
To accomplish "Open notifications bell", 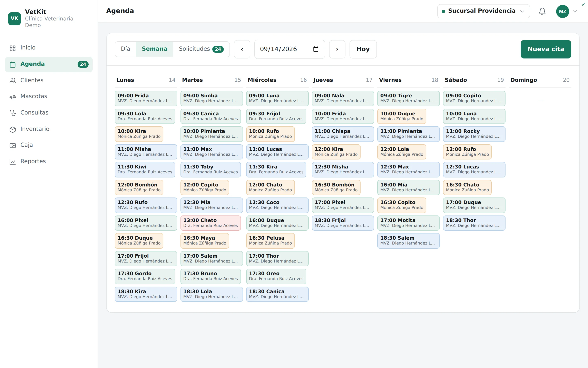I will [x=542, y=11].
